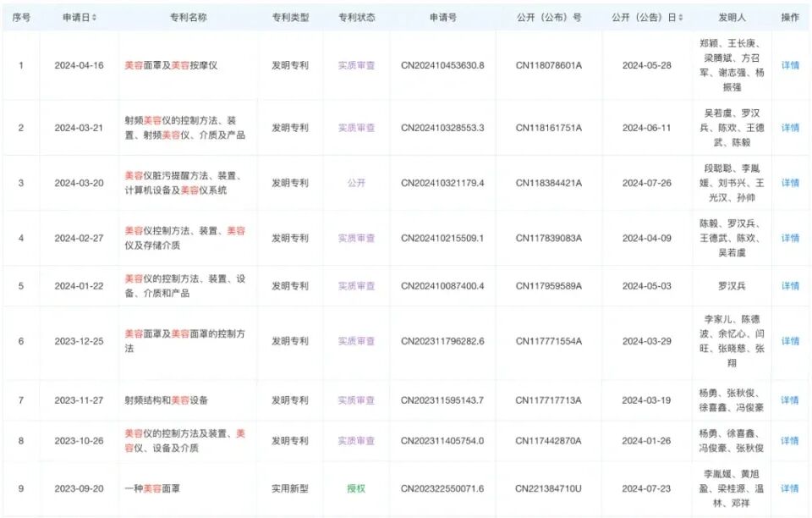Open 详情 link for row 2 CN118161751A
The width and height of the screenshot is (812, 518).
pyautogui.click(x=790, y=128)
